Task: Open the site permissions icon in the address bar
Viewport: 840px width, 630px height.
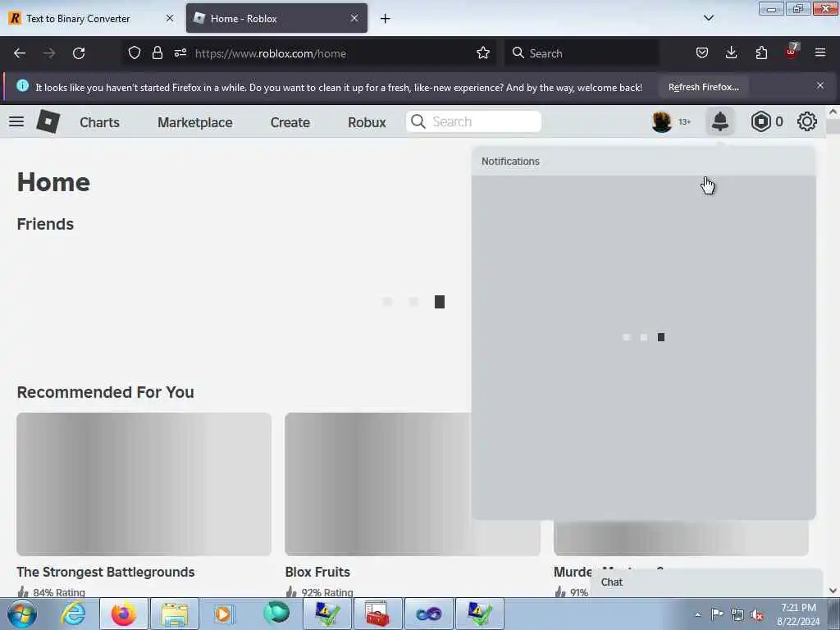Action: click(x=180, y=53)
